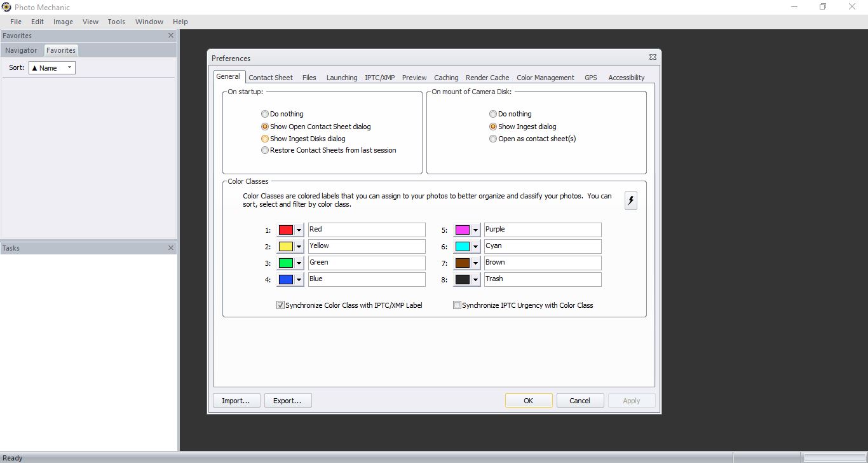Open the Image menu
The height and width of the screenshot is (463, 868).
(63, 22)
